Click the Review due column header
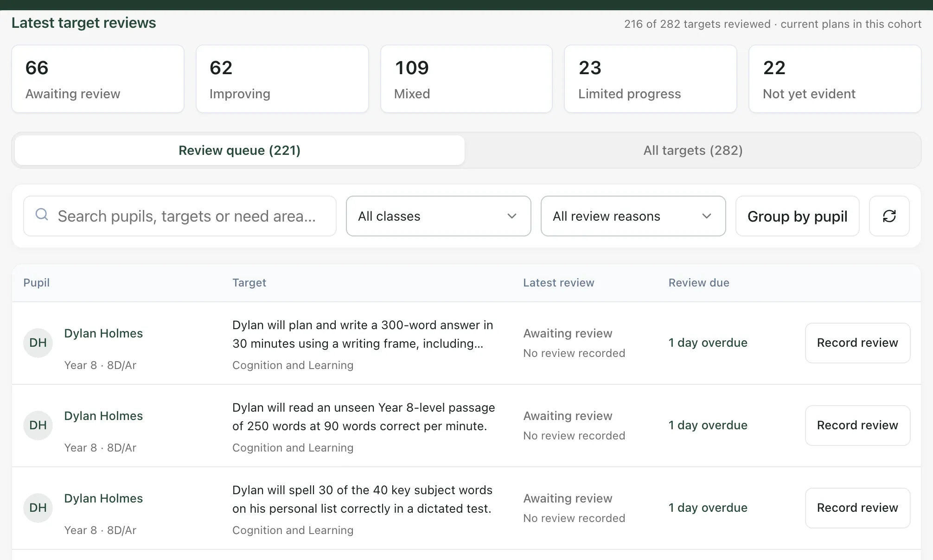 699,283
